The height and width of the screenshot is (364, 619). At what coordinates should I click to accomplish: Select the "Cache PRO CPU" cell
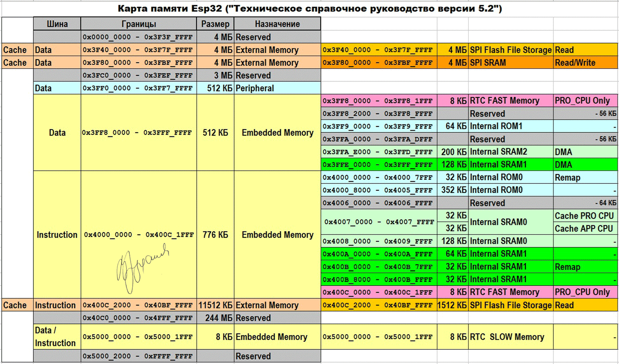585,216
